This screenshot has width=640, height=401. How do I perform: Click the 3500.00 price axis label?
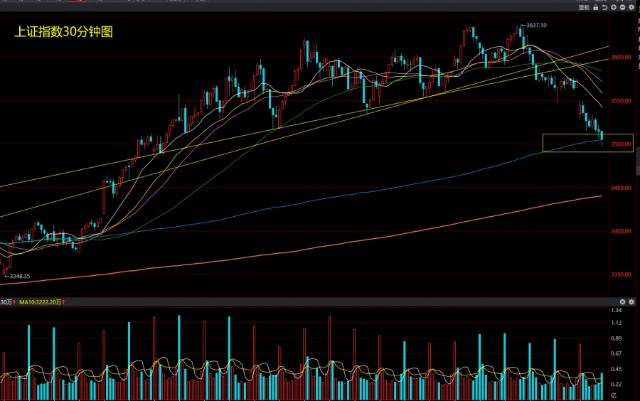click(621, 145)
